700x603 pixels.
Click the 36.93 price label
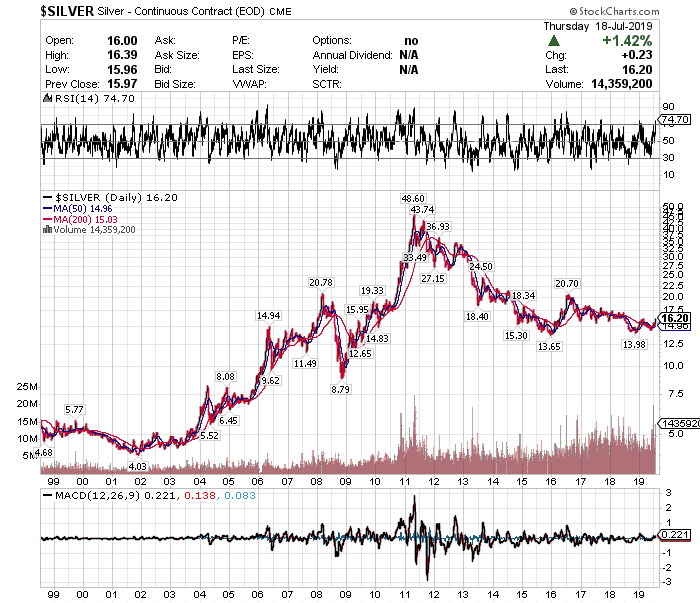[x=438, y=227]
